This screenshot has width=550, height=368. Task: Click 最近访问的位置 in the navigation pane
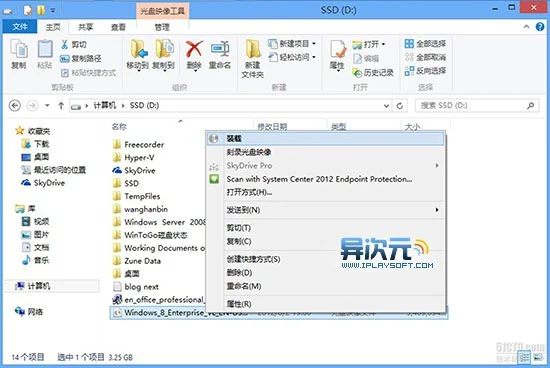tap(60, 170)
